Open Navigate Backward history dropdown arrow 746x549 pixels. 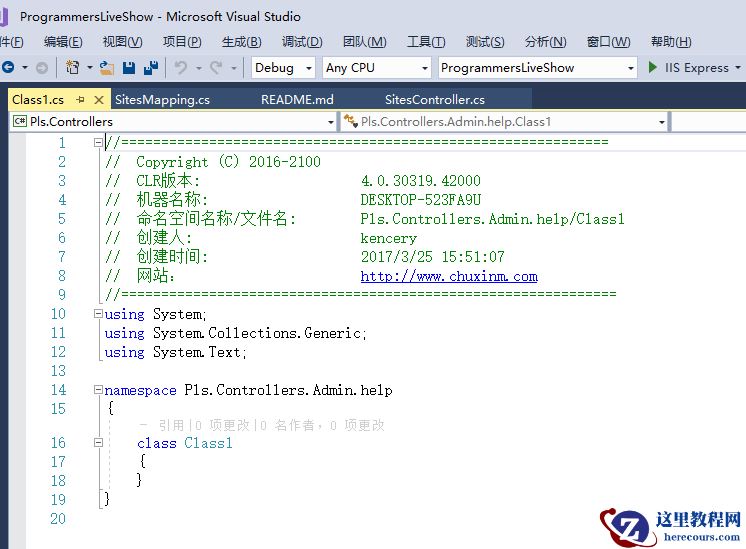[x=25, y=68]
